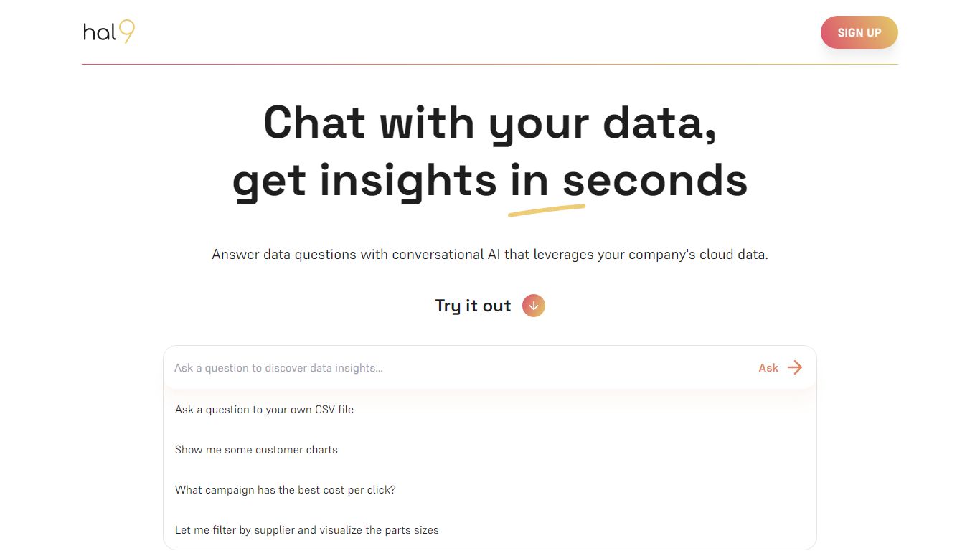Click the 'Try it out' heading text
The image size is (980, 551).
tap(473, 306)
